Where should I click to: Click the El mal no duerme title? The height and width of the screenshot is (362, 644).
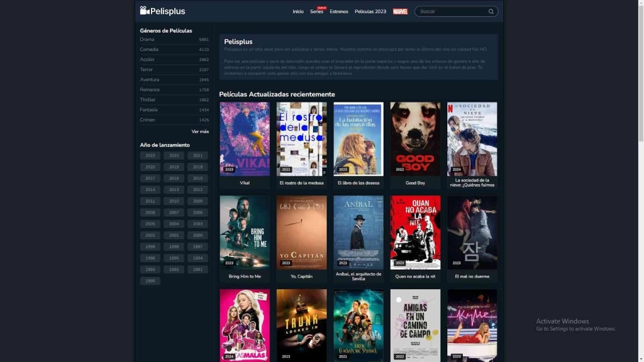click(472, 277)
